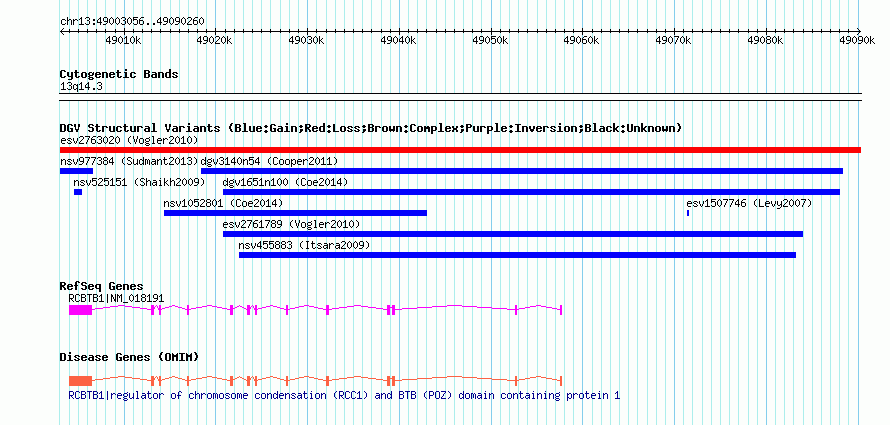Screen dimensions: 890x425
Task: Click the 49010k ruler tick label
Action: [x=123, y=40]
